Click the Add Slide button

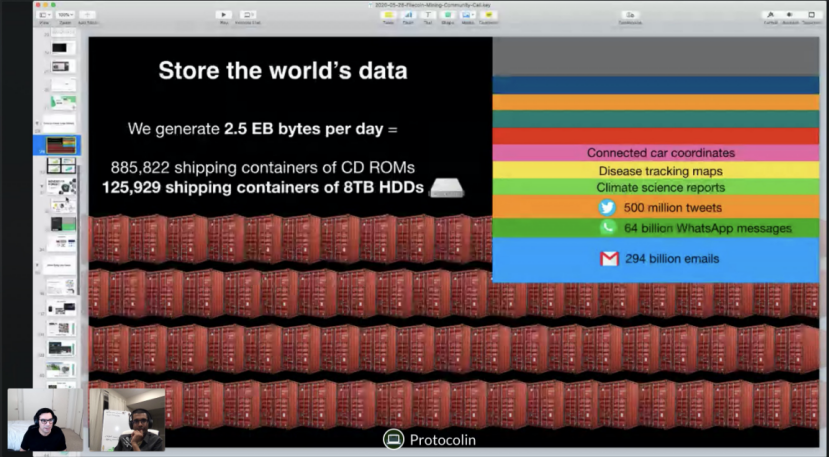pyautogui.click(x=87, y=15)
